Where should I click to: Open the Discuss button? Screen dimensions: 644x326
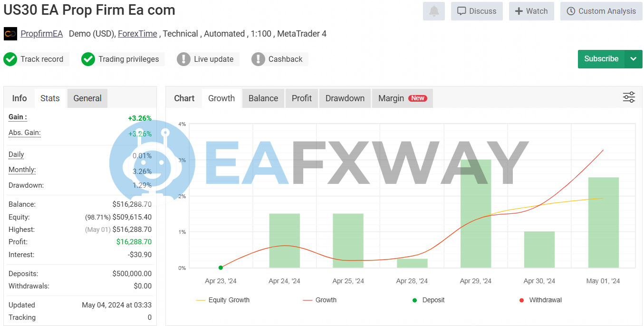click(x=477, y=11)
